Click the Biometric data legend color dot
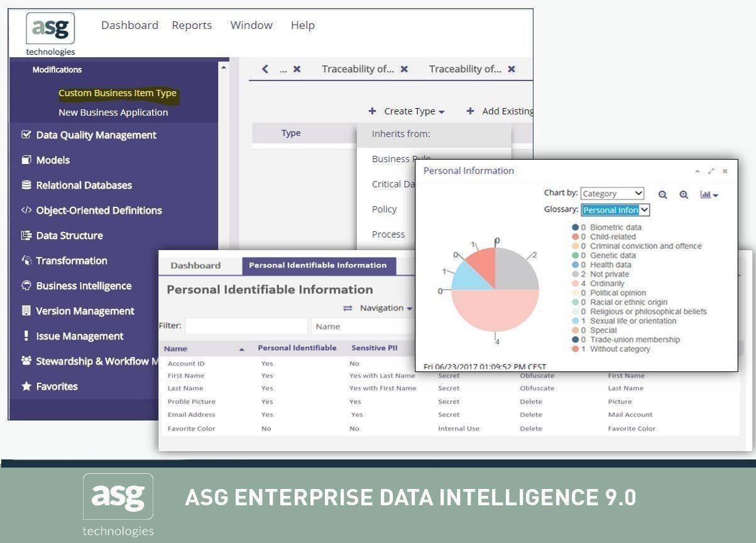 tap(575, 228)
